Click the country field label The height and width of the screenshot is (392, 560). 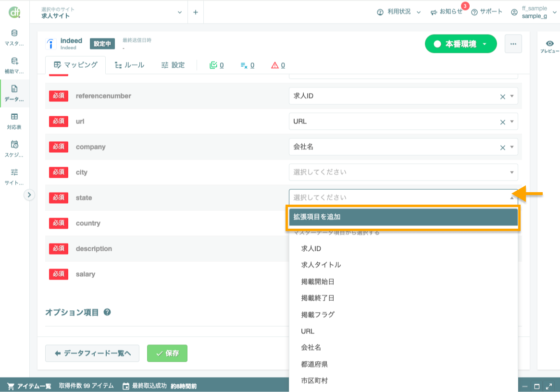[x=88, y=223]
